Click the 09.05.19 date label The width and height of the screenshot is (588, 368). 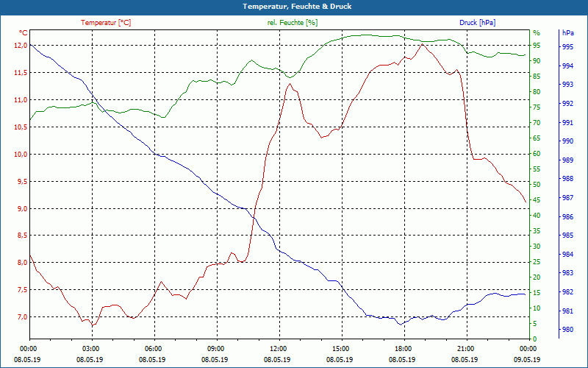[x=527, y=359]
